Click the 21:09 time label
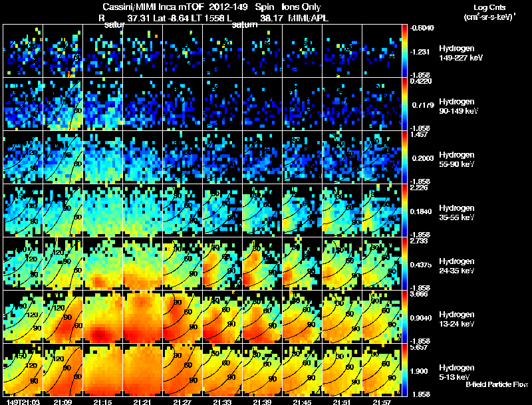Viewport: 532px width, 405px height. [63, 402]
